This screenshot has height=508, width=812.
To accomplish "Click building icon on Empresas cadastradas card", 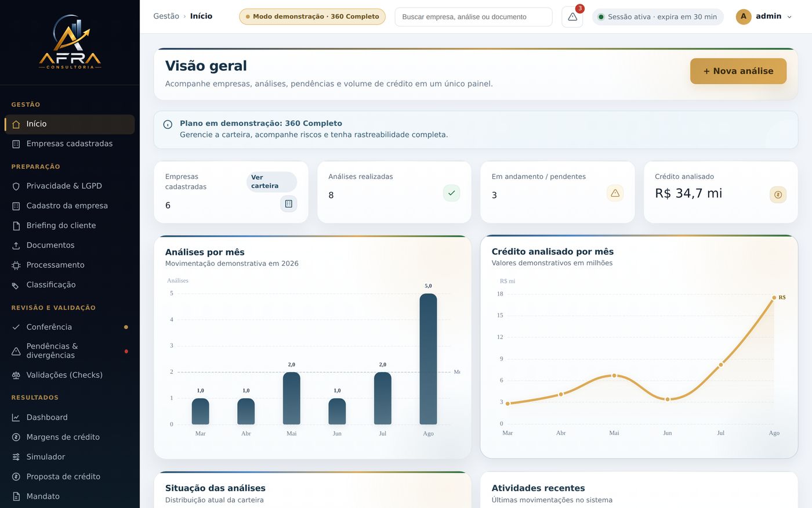I will (x=289, y=204).
